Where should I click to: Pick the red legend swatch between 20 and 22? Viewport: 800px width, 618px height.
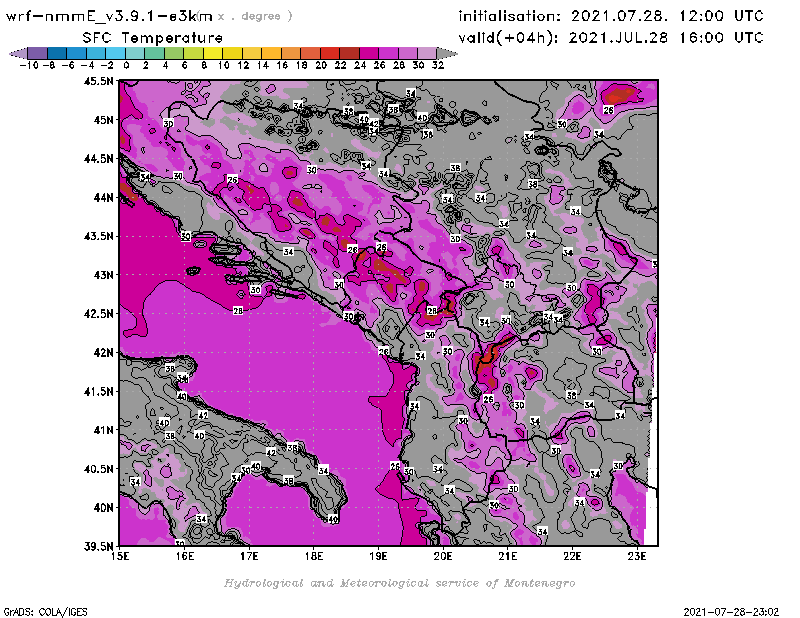coord(330,53)
